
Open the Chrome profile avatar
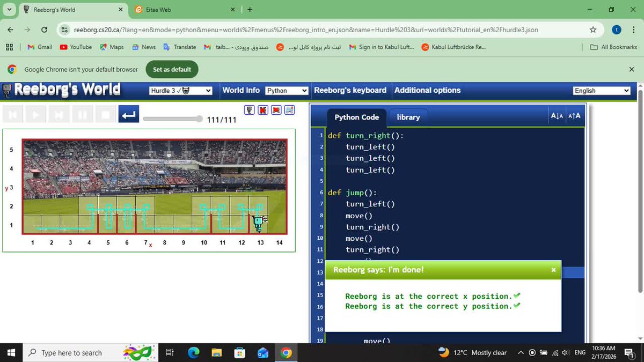(617, 30)
